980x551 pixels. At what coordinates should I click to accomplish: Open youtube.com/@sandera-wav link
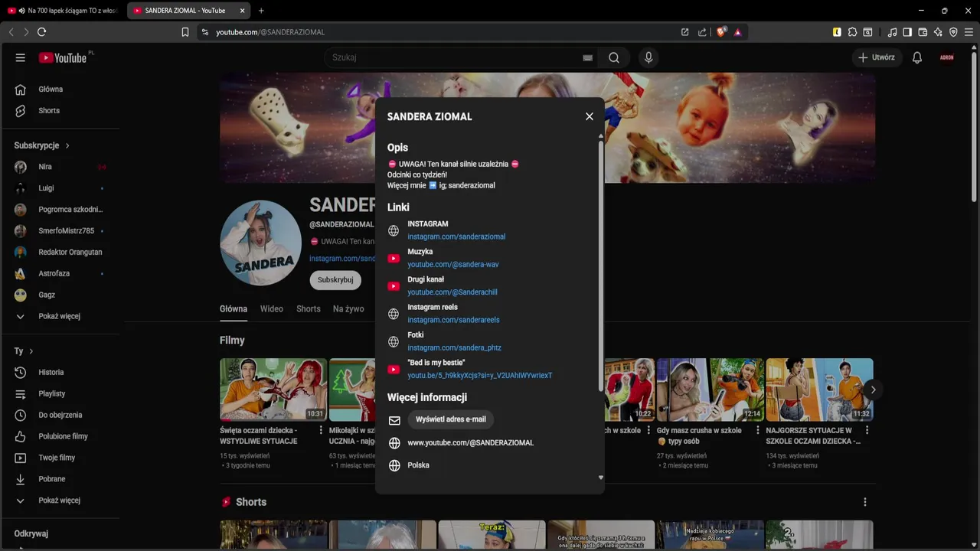click(453, 265)
